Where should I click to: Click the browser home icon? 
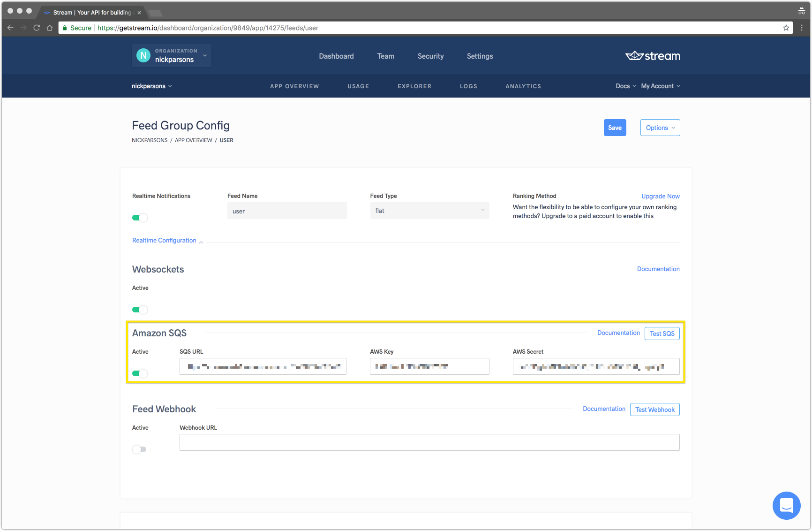[50, 28]
